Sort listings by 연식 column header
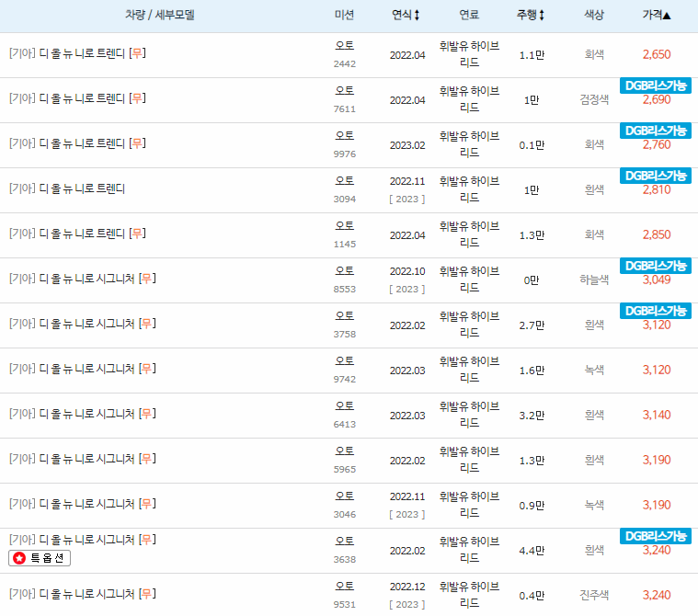 click(x=406, y=15)
